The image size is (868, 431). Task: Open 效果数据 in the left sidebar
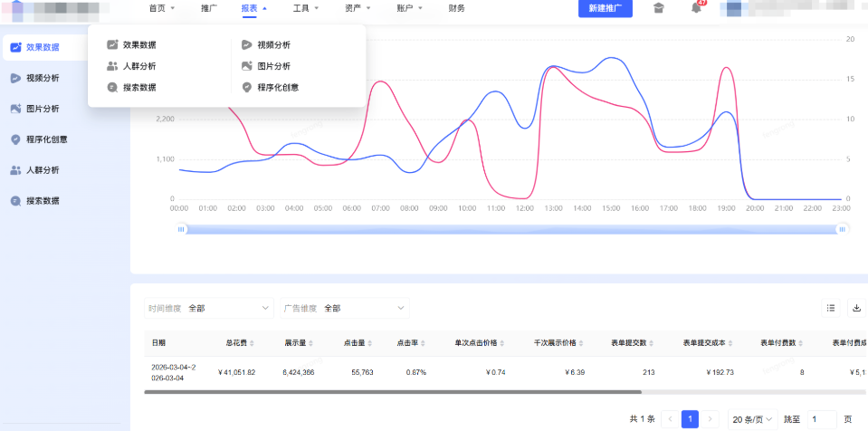tap(43, 47)
